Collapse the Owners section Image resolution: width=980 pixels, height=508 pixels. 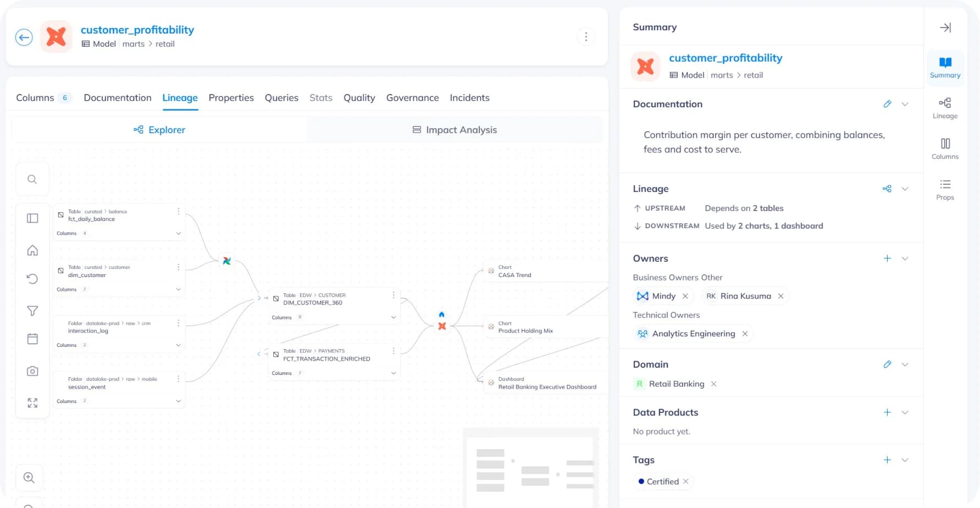point(905,258)
